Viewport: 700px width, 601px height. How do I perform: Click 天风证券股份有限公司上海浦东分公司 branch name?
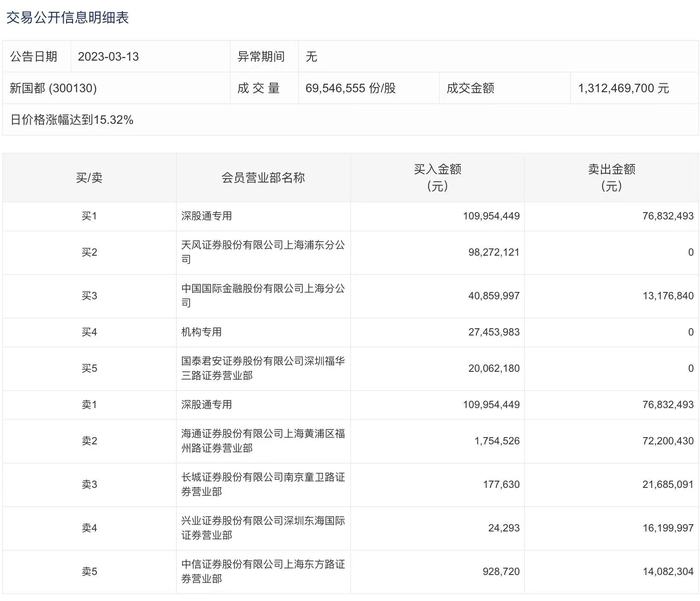(263, 252)
